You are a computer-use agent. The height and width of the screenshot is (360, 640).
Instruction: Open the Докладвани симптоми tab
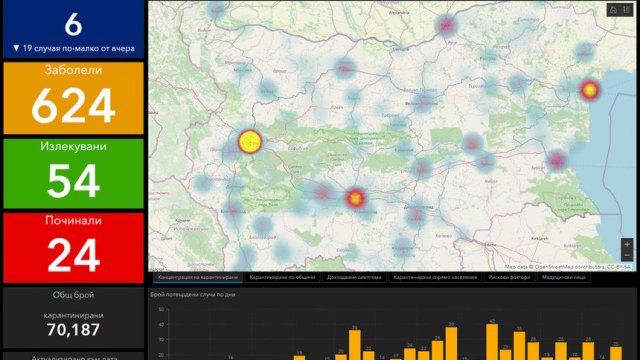point(354,278)
